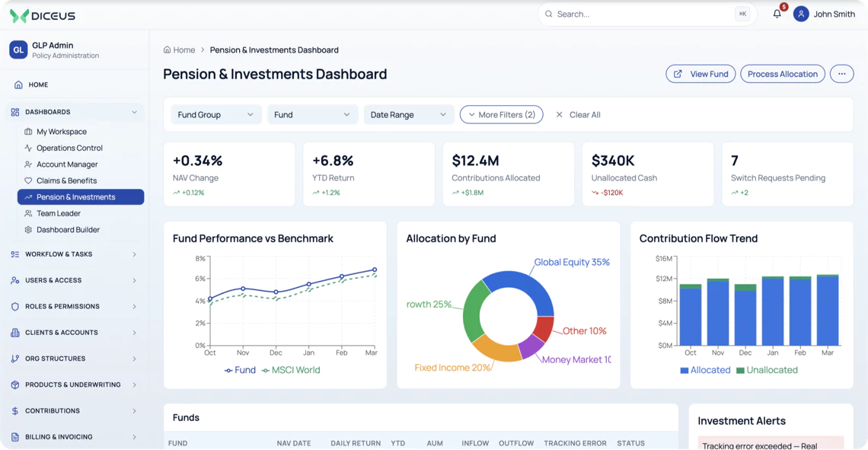Click the external link icon in View Fund
This screenshot has height=450, width=868.
pyautogui.click(x=678, y=74)
